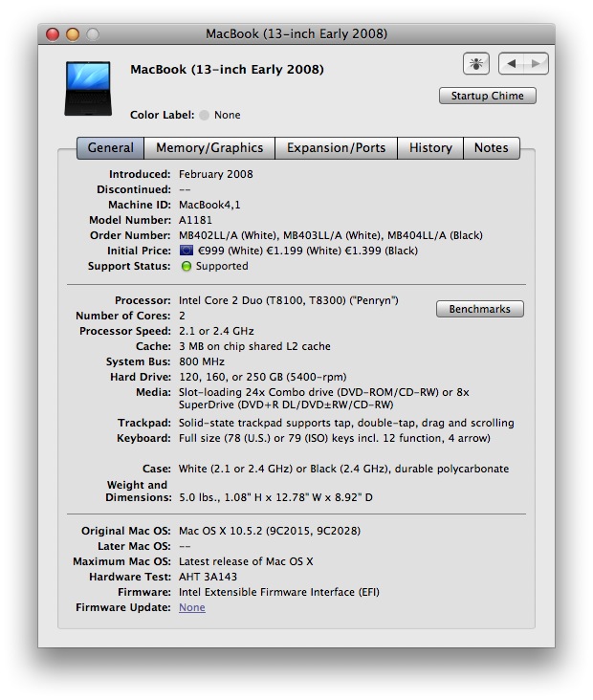Click the Intel Extensible Firmware Interface text

[x=278, y=592]
